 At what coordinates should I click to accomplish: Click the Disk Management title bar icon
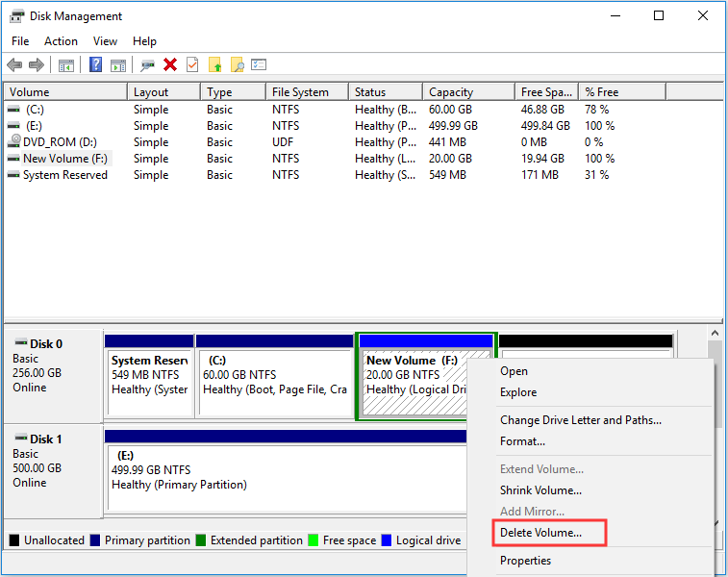tap(16, 16)
